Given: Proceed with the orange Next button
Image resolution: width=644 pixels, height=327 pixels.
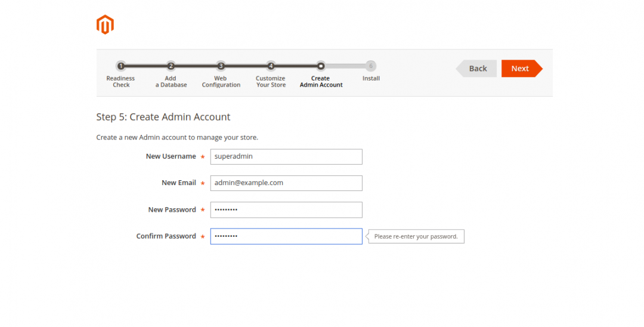Looking at the screenshot, I should click(x=522, y=69).
